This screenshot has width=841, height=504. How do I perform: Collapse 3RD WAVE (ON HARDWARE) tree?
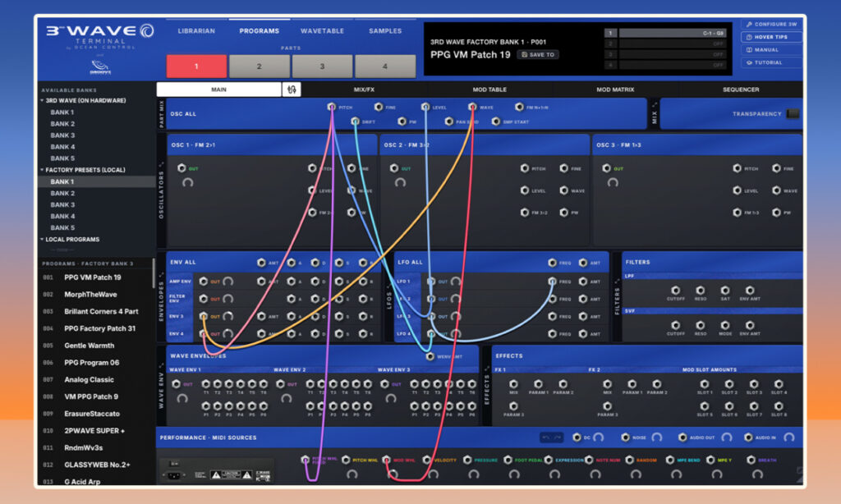click(x=42, y=100)
